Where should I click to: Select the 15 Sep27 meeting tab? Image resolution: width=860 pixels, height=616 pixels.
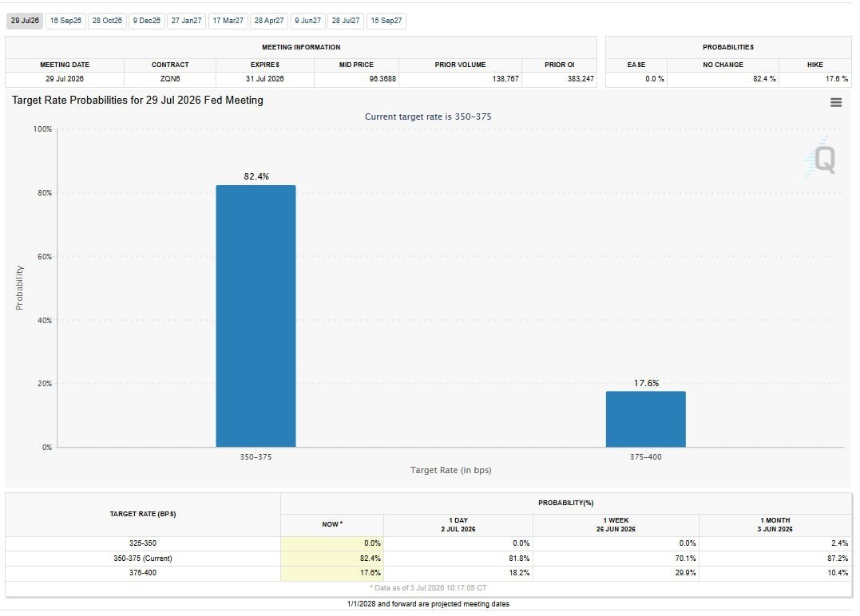click(386, 21)
